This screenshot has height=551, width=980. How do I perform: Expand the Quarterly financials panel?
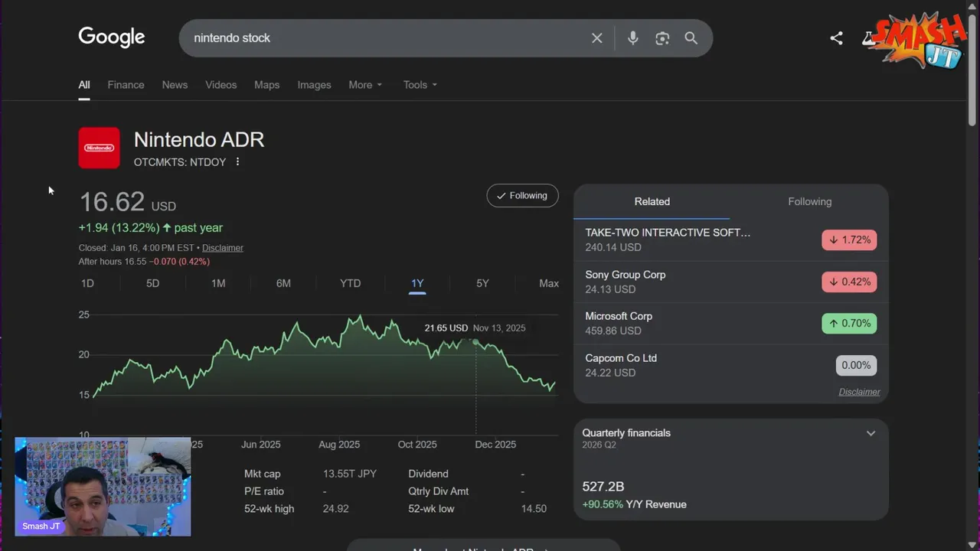click(x=871, y=433)
